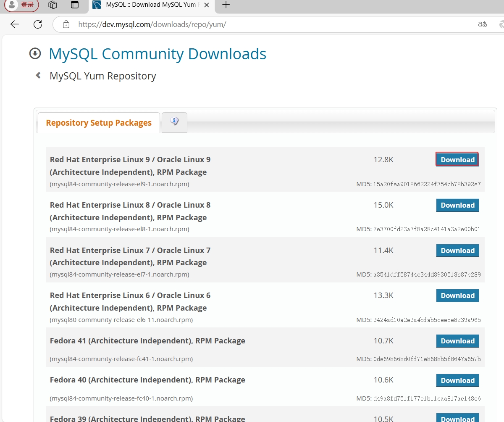
Task: Download the Red Hat Enterprise Linux 6 package
Action: [457, 295]
